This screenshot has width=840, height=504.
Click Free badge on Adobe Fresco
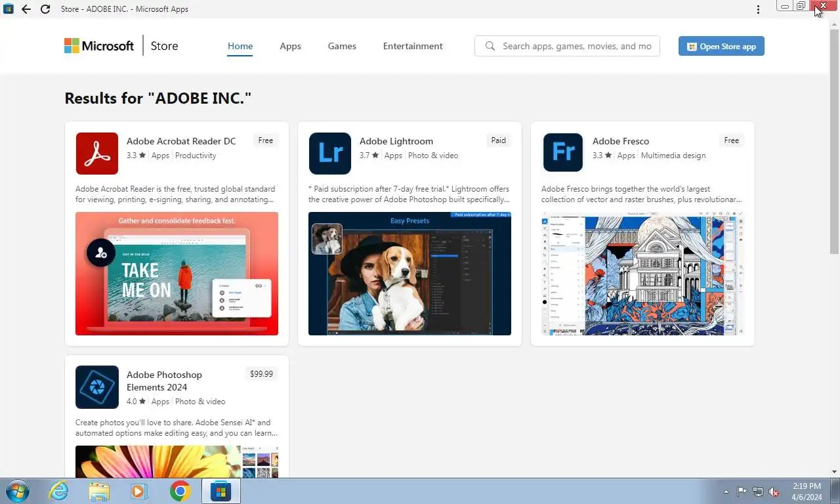coord(732,140)
